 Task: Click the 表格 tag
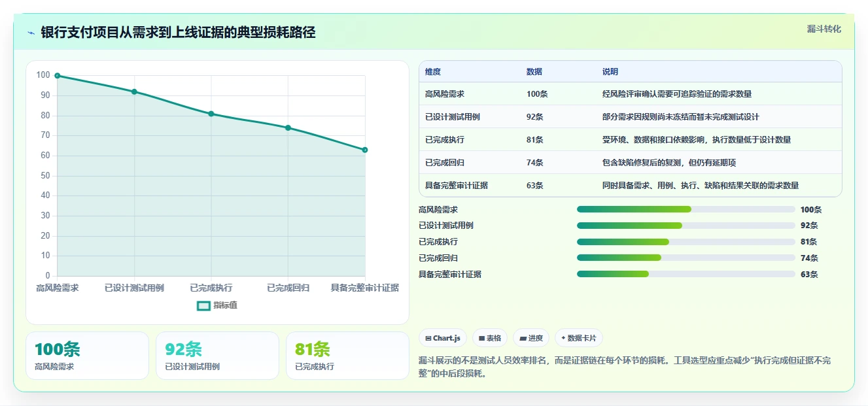(490, 338)
